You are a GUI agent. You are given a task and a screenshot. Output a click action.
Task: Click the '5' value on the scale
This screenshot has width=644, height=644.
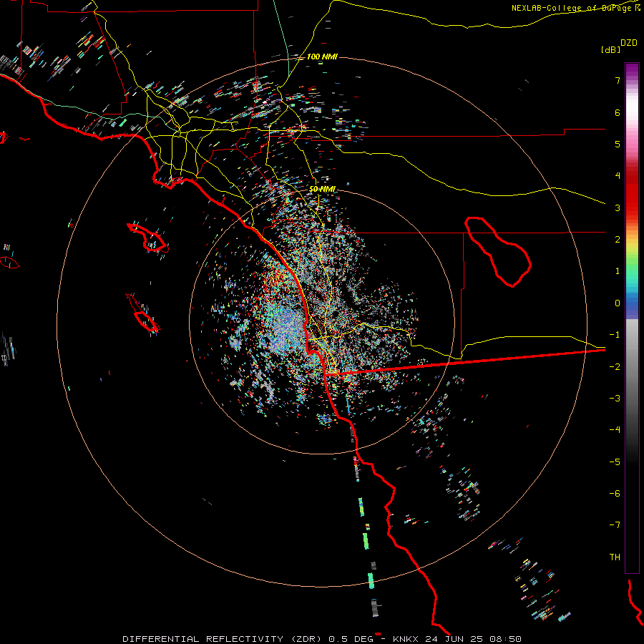(x=618, y=144)
